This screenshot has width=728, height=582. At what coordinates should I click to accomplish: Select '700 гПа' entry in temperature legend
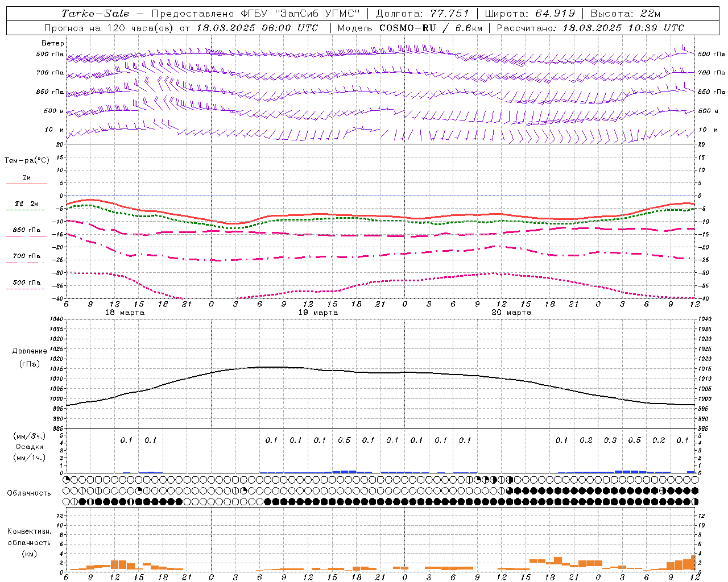[27, 256]
